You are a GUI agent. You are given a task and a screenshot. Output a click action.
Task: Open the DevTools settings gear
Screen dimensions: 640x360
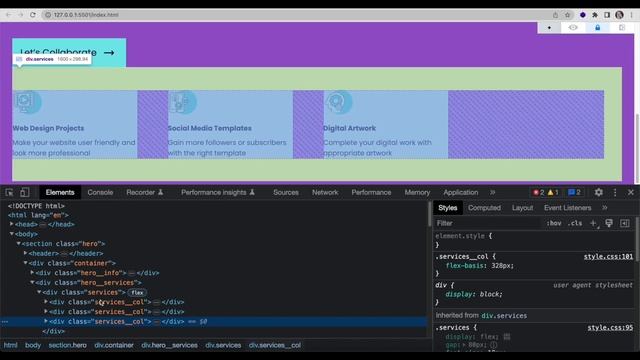click(x=598, y=192)
